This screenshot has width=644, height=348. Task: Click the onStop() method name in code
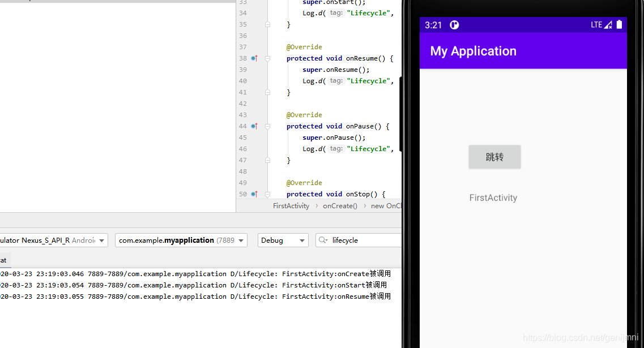pyautogui.click(x=361, y=194)
